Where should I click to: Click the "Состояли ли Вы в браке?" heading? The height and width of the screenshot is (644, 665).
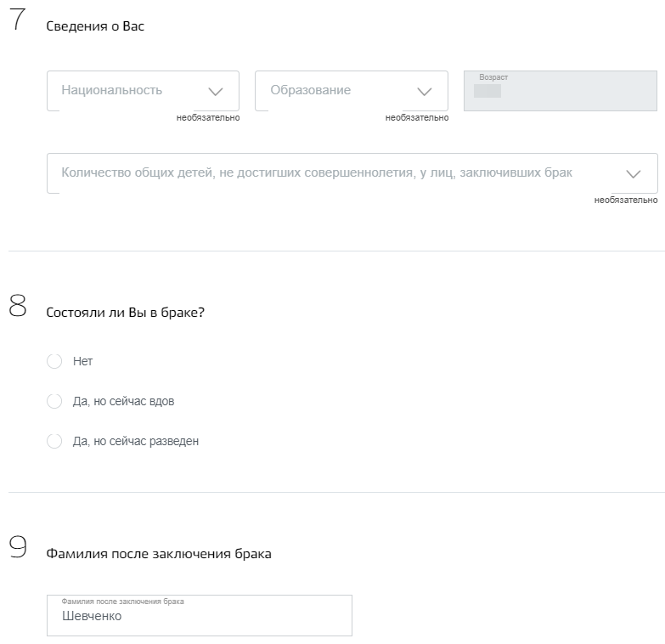click(125, 313)
